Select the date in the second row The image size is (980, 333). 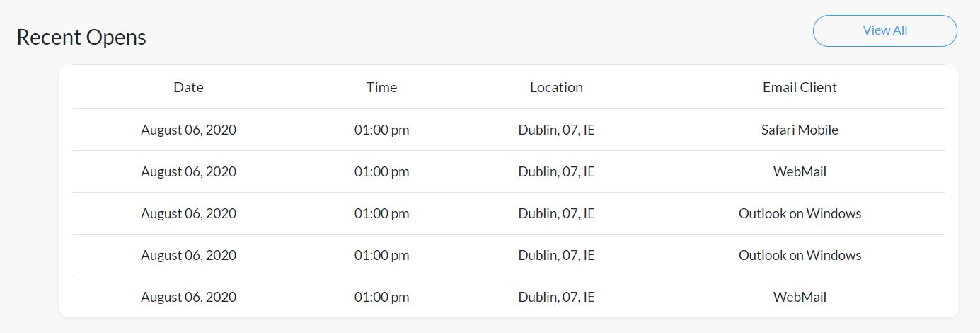click(188, 171)
